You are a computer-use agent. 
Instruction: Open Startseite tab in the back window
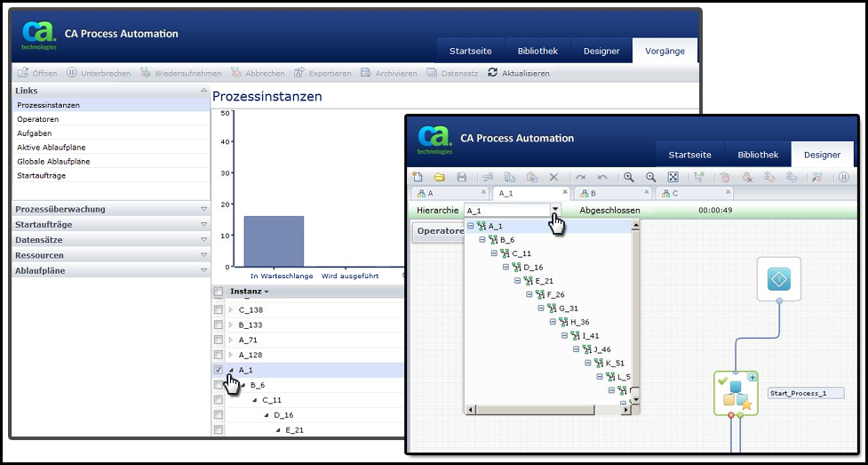coord(470,51)
